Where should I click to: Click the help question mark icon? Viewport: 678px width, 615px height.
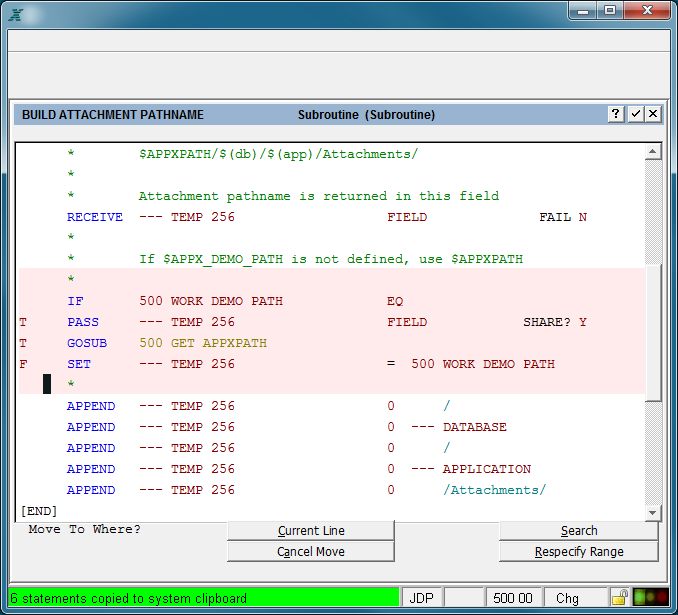616,114
